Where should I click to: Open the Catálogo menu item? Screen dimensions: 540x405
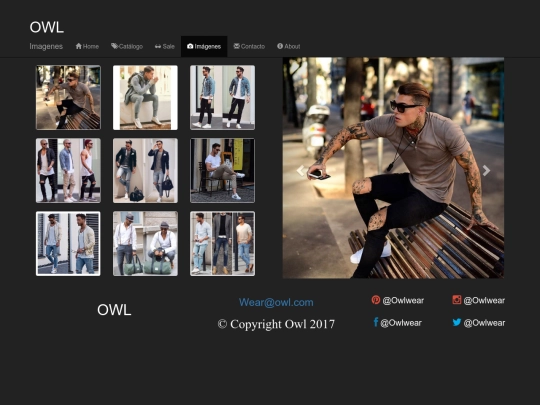click(x=127, y=46)
